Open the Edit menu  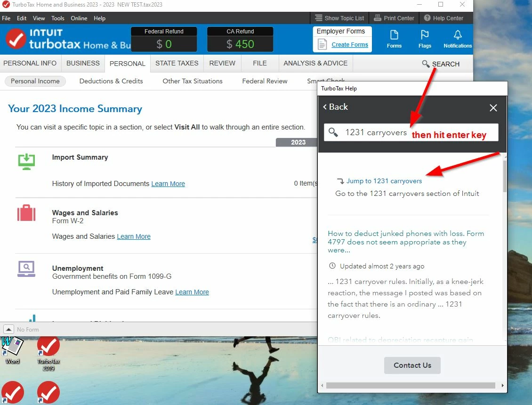[x=21, y=18]
